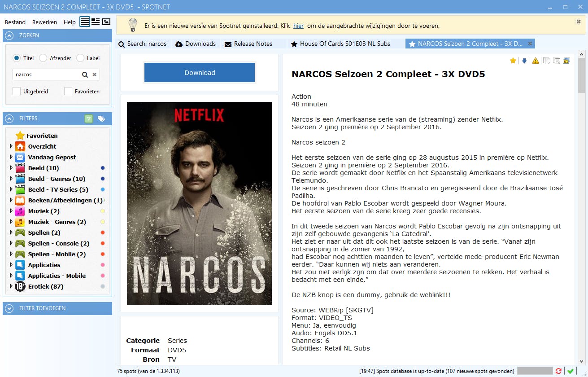Switch to House Of Cards S01E03 tab

click(x=345, y=44)
